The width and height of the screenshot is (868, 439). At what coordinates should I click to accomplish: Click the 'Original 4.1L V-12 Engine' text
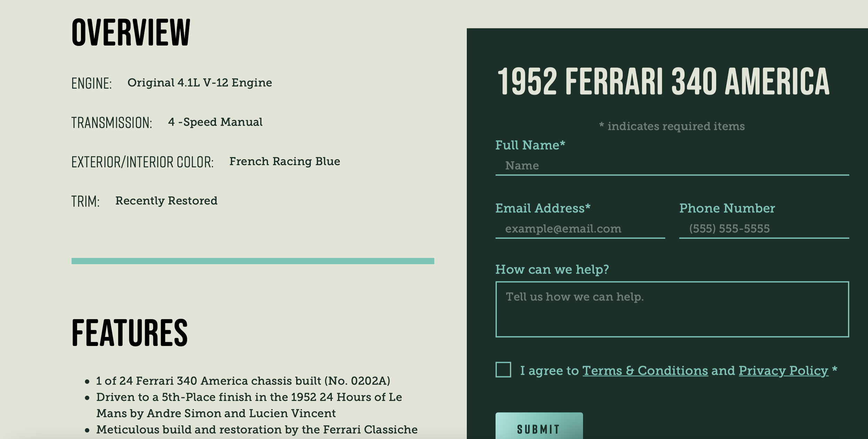(200, 83)
